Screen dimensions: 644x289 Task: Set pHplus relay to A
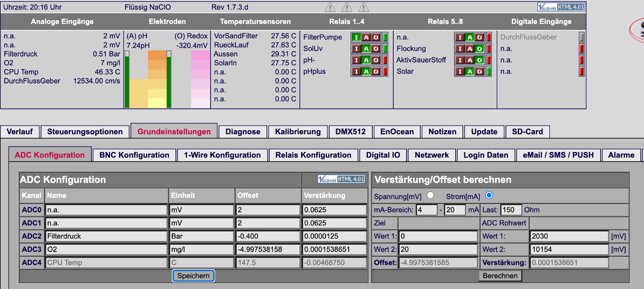pos(366,71)
